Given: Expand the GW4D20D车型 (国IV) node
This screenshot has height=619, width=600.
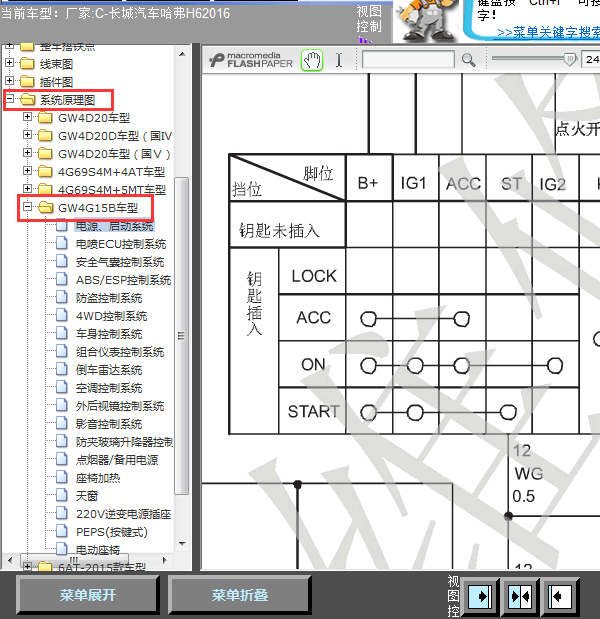Looking at the screenshot, I should coord(27,135).
